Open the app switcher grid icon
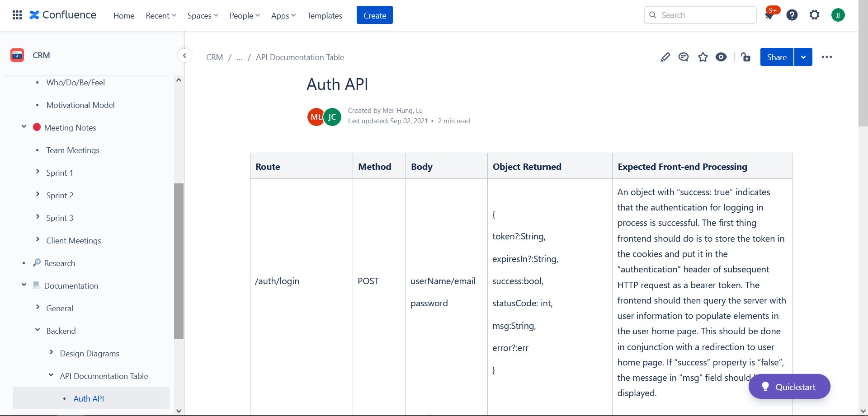 click(x=17, y=15)
